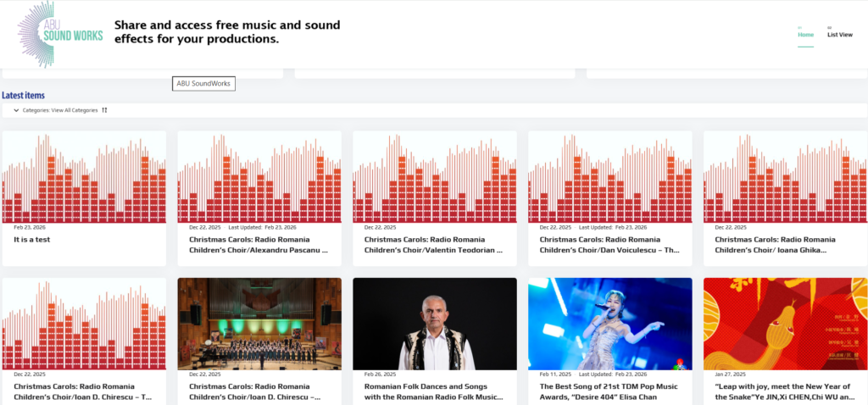The image size is (868, 405).
Task: Click the waveform thumbnail of Alexandru Pascanu item
Action: (x=259, y=177)
